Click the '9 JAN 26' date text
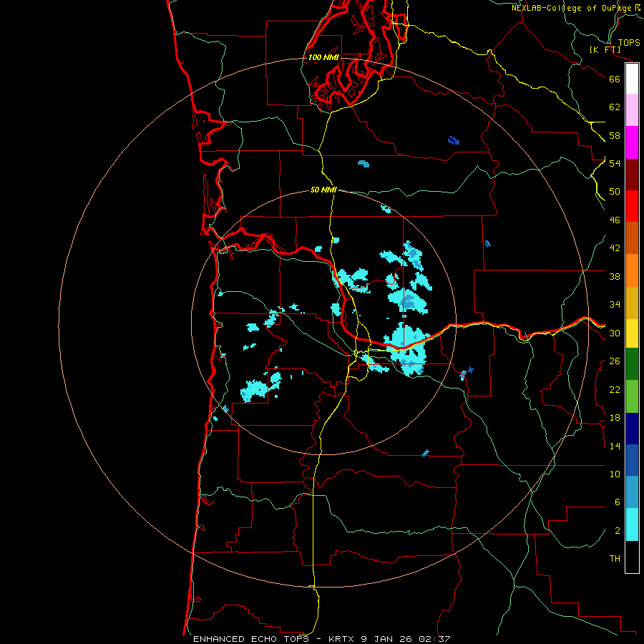The height and width of the screenshot is (644, 644). point(386,639)
